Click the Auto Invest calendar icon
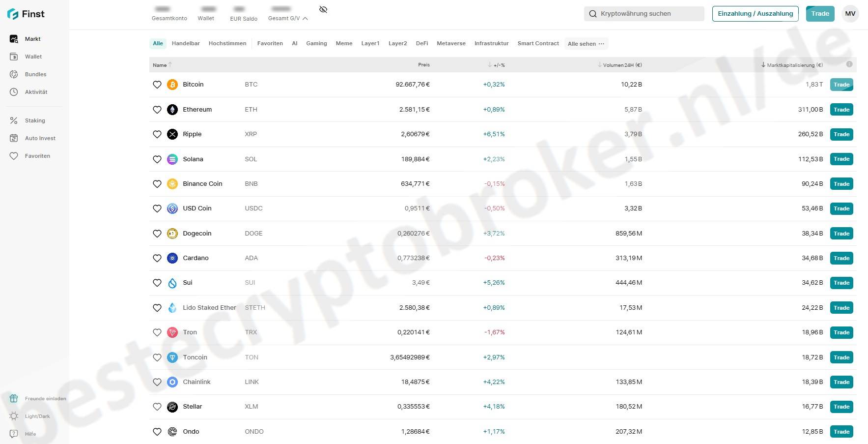This screenshot has height=444, width=868. click(14, 138)
